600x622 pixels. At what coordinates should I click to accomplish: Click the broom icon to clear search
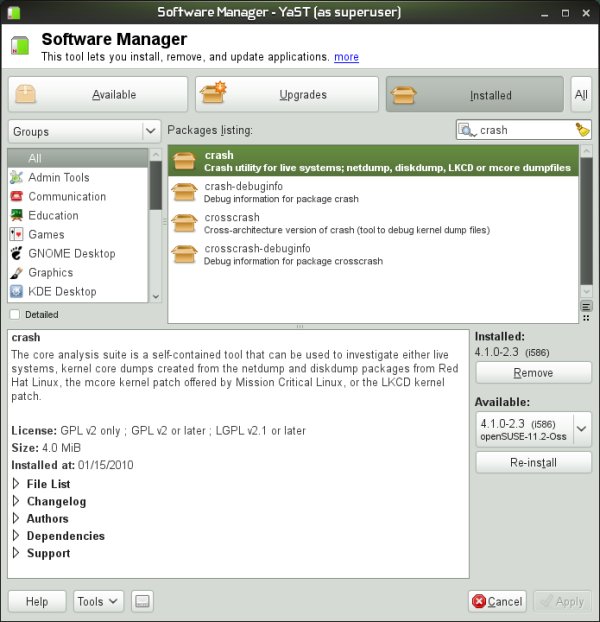583,130
